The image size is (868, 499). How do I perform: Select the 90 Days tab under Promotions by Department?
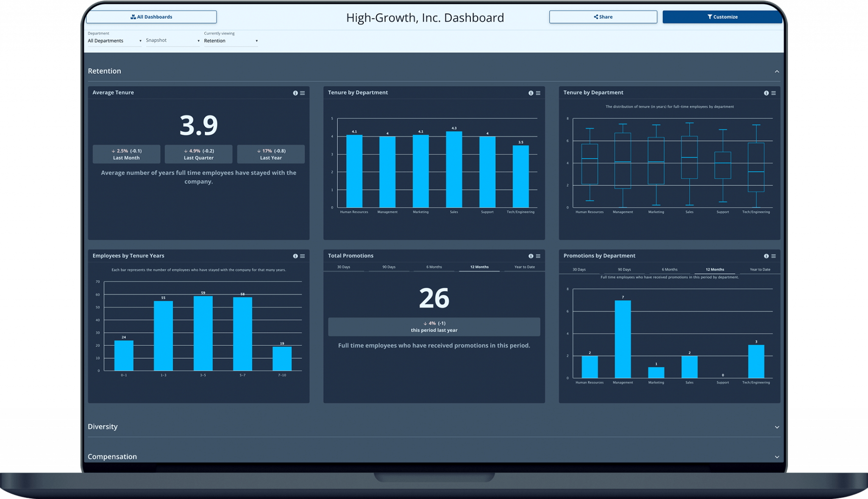click(x=624, y=269)
